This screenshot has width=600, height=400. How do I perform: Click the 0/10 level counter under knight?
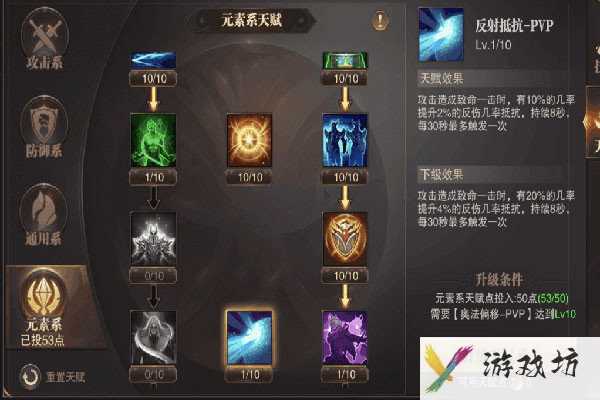point(153,276)
